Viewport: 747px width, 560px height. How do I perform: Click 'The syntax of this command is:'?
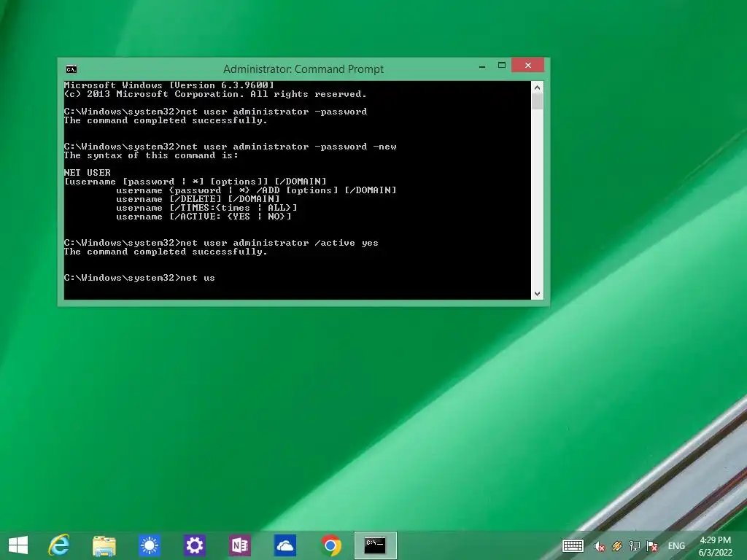(x=151, y=155)
